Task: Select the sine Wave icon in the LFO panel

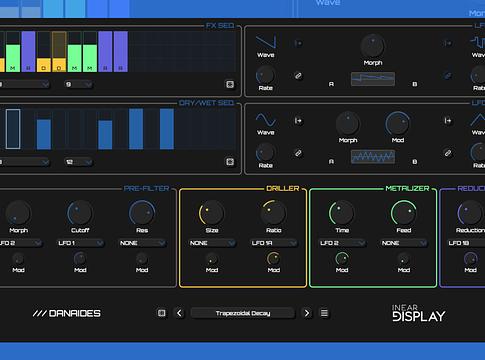Action: [x=266, y=120]
